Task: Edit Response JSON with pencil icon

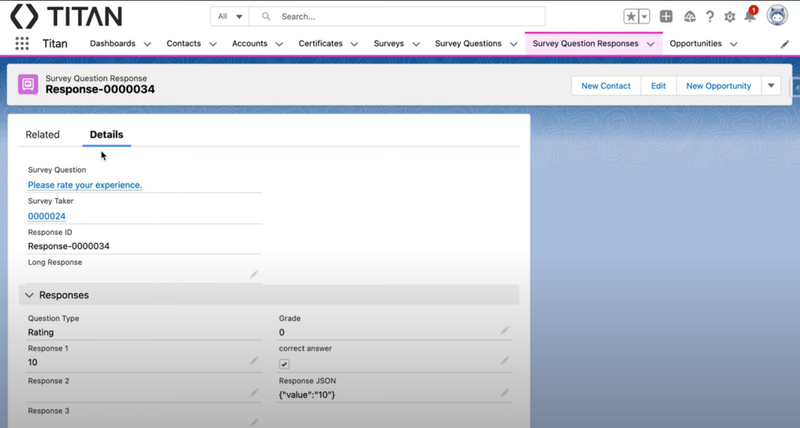Action: point(505,393)
